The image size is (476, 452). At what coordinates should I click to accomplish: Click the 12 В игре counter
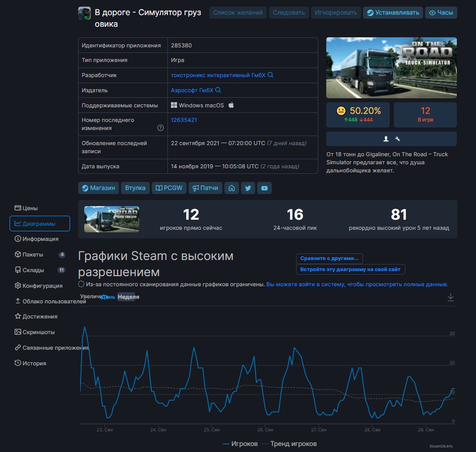tap(425, 115)
